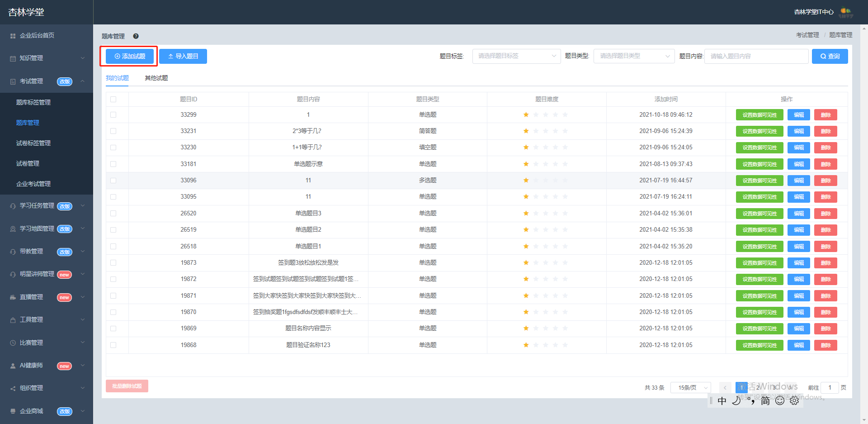This screenshot has width=868, height=424.
Task: Click the clock icon beside 比赛管理
Action: coord(13,343)
